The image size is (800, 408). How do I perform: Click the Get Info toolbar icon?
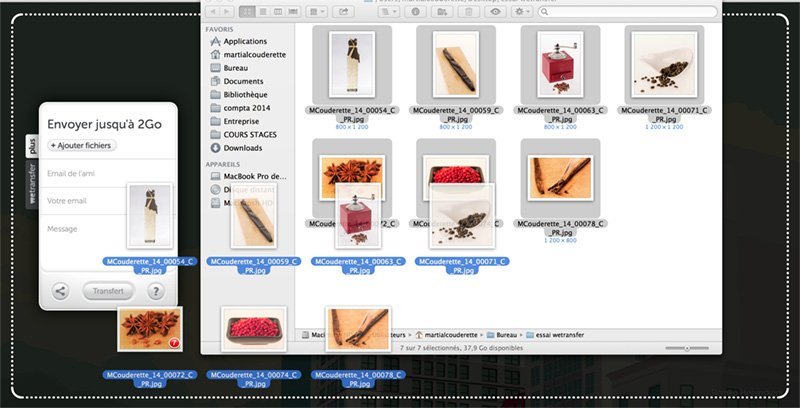click(415, 11)
